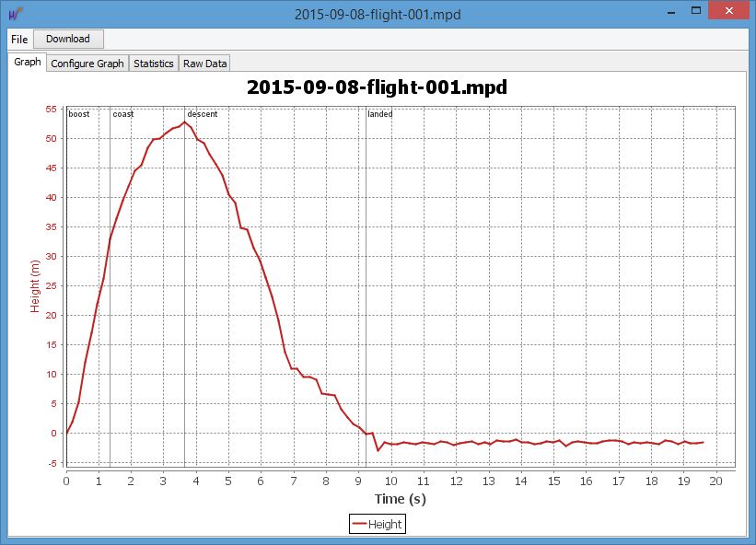The width and height of the screenshot is (756, 545).
Task: Click the application icon in title bar
Action: coord(15,13)
